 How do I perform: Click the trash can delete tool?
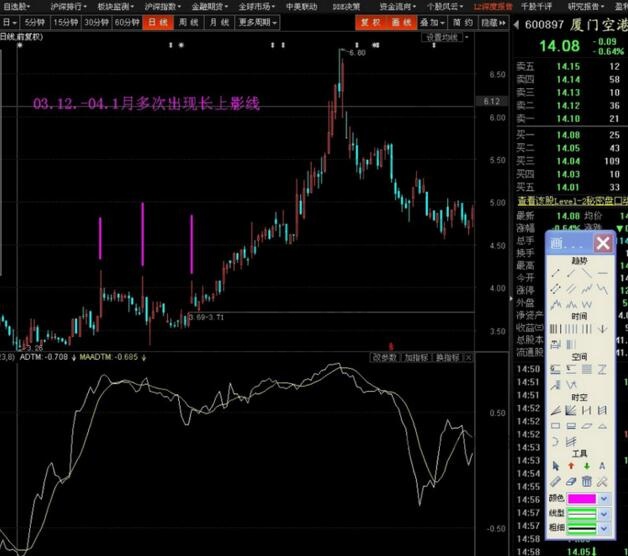click(x=586, y=481)
